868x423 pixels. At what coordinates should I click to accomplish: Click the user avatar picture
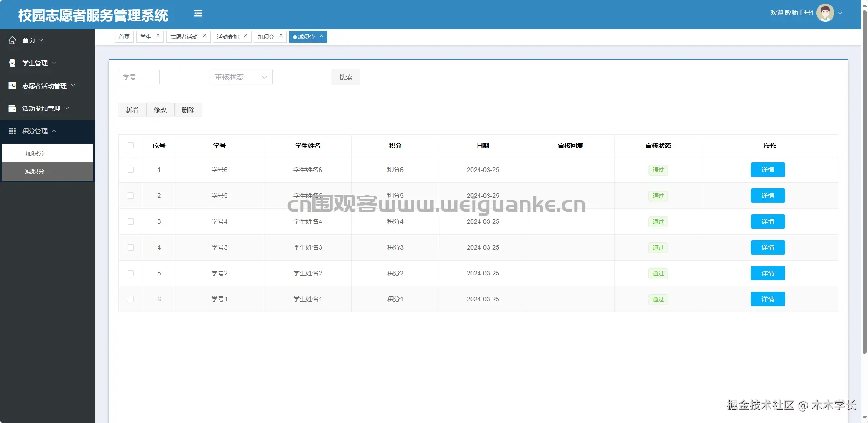coord(825,13)
